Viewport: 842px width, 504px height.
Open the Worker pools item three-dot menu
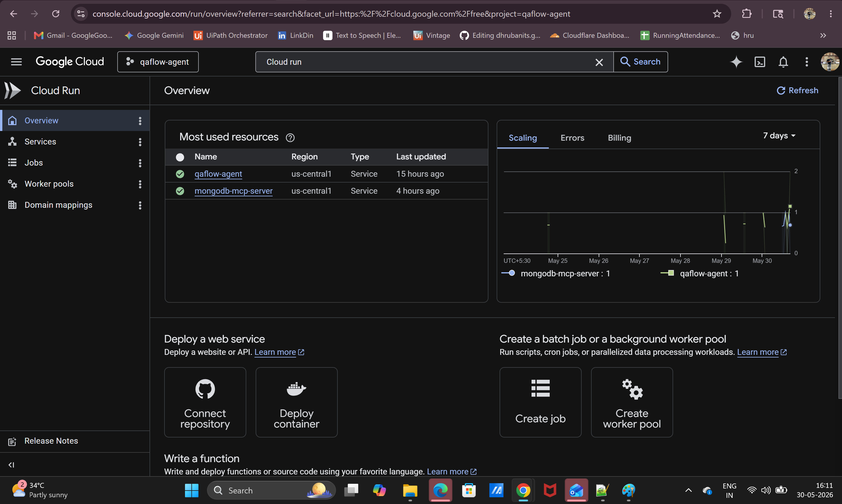(140, 184)
